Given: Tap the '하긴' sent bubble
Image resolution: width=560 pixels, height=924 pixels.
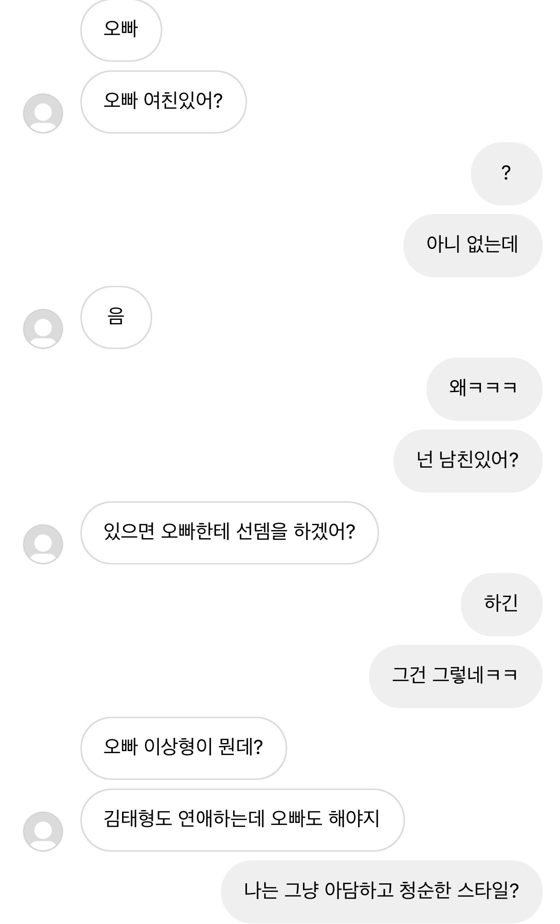Looking at the screenshot, I should coord(501,604).
